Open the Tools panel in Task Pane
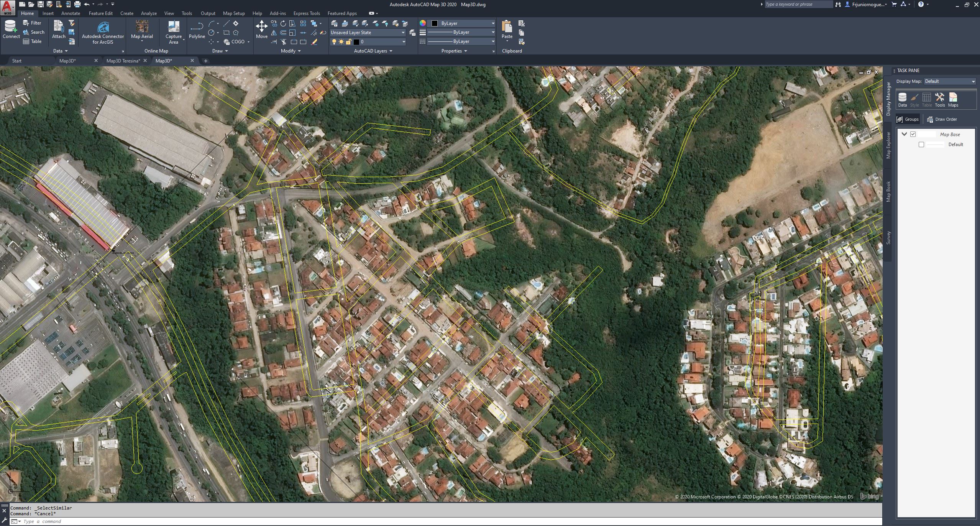This screenshot has width=980, height=526. point(939,99)
